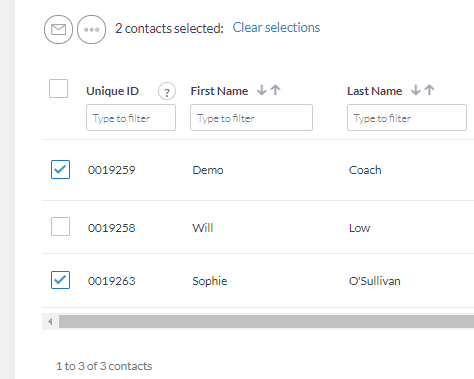This screenshot has height=379, width=474.
Task: Focus the First Name filter field
Action: click(x=251, y=118)
